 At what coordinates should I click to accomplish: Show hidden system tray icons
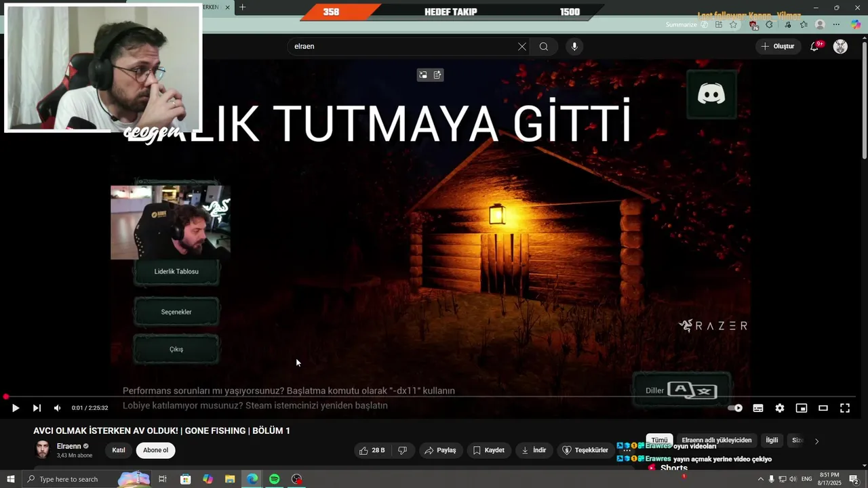[760, 479]
